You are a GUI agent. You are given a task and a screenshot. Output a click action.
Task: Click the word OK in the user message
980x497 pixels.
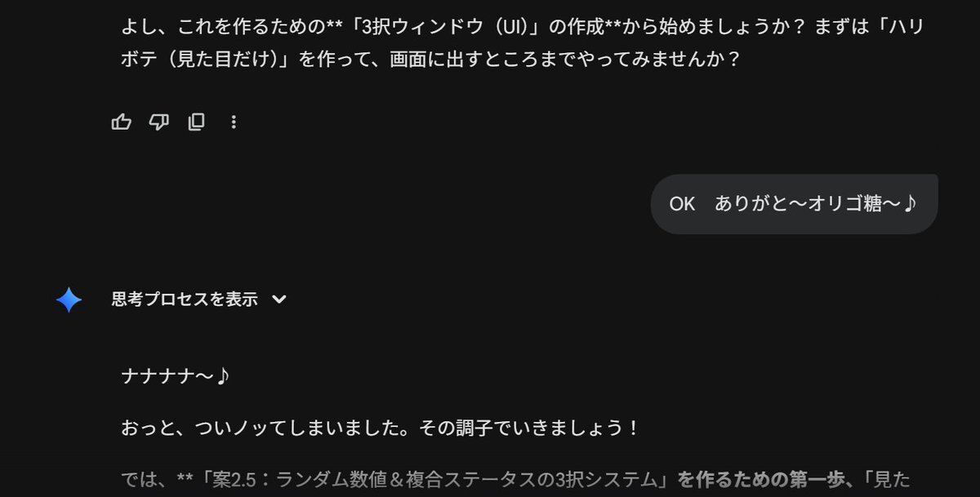click(x=682, y=204)
